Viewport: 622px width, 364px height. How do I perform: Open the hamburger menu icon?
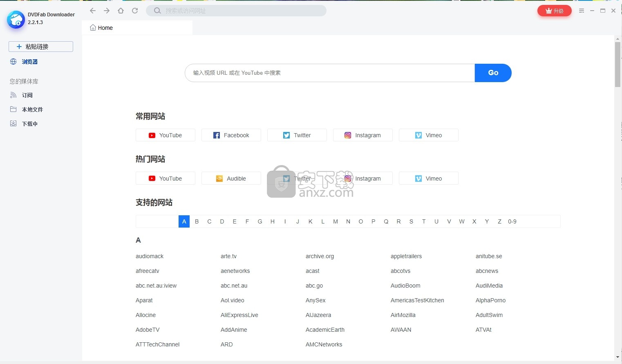tap(582, 11)
